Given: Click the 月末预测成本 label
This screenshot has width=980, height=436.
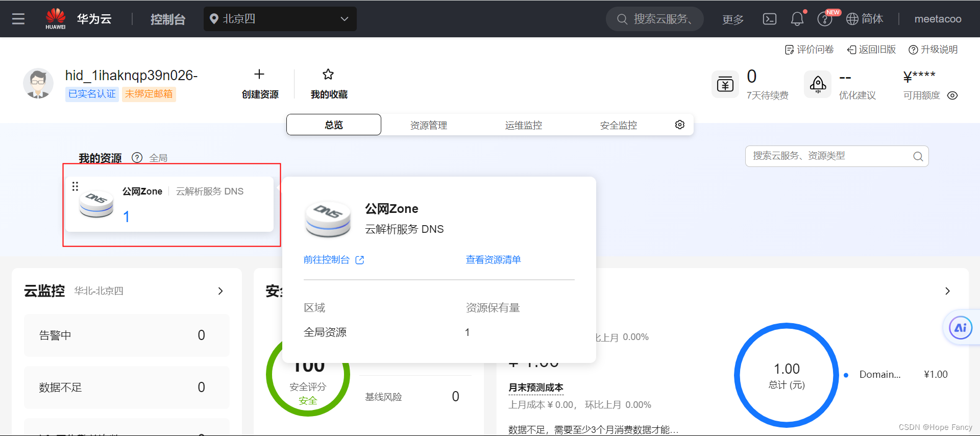Looking at the screenshot, I should [536, 387].
